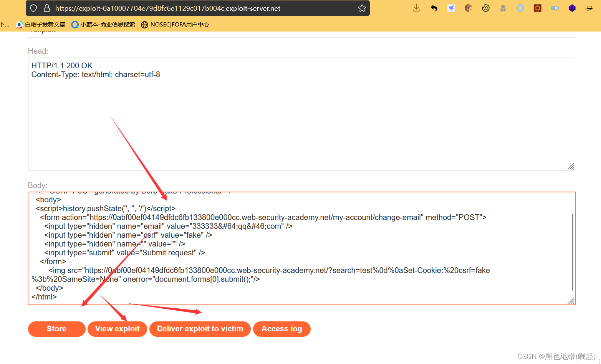This screenshot has width=601, height=364.
Task: Click the Store button
Action: pyautogui.click(x=56, y=329)
